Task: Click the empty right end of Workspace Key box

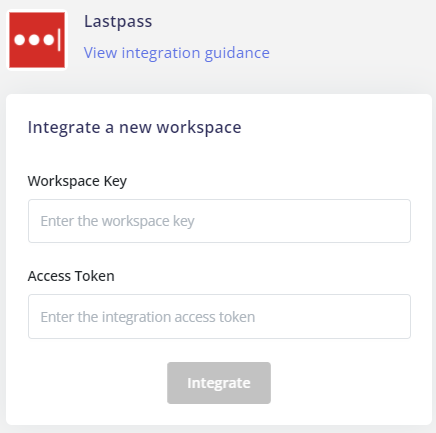Action: pyautogui.click(x=333, y=221)
